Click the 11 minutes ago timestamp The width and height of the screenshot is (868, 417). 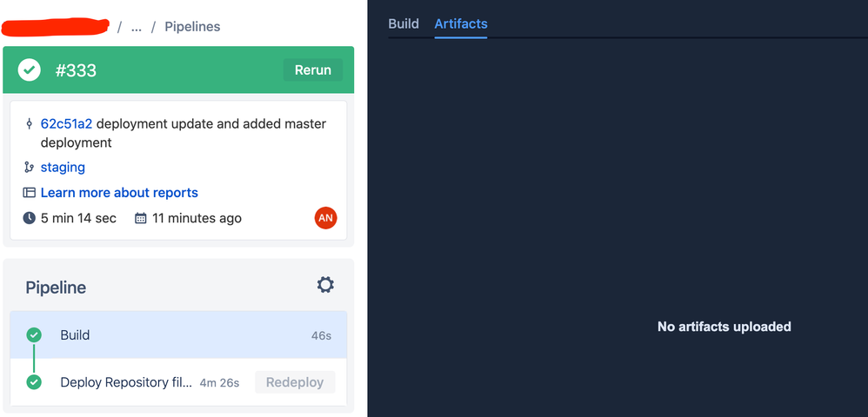pyautogui.click(x=197, y=218)
